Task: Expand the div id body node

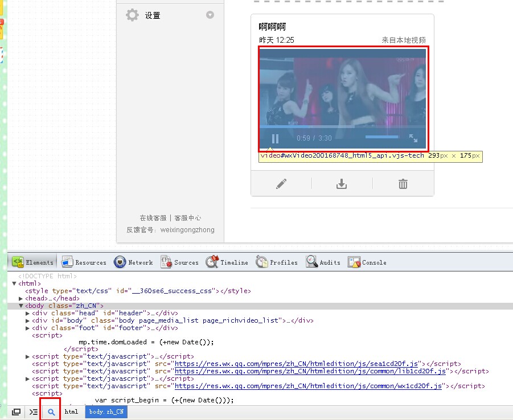Action: [28, 320]
